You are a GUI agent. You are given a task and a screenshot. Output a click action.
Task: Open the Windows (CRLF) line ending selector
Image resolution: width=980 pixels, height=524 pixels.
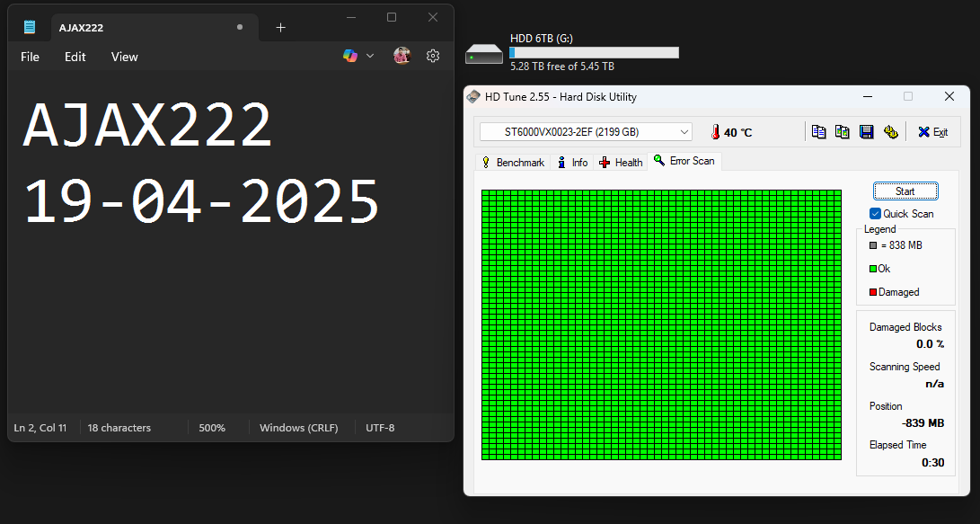click(298, 428)
